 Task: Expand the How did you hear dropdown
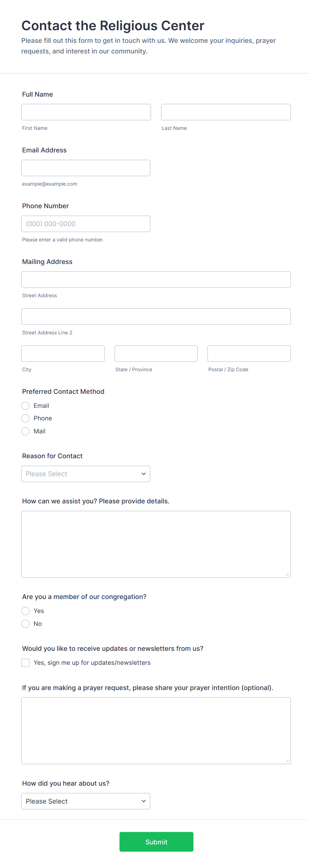point(86,801)
